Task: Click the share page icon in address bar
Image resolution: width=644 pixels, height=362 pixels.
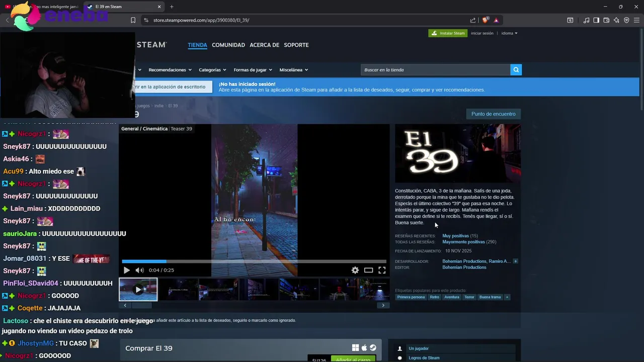Action: [473, 20]
